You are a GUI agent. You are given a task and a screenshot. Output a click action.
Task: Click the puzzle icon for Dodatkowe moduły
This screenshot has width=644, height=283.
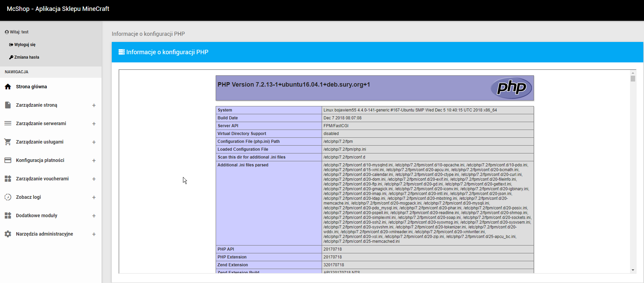(8, 215)
